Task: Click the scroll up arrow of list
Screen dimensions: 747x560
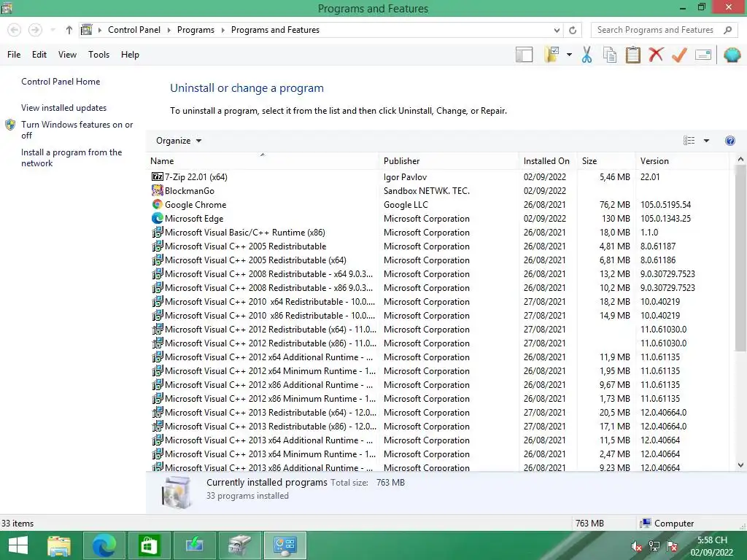Action: point(740,160)
